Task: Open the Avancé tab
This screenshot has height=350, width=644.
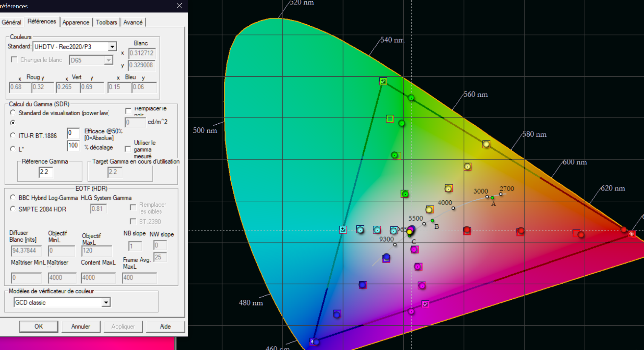Action: (133, 22)
